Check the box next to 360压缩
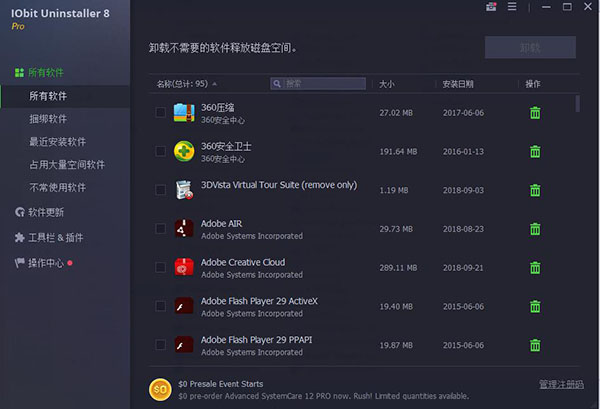The image size is (600, 409). (x=161, y=112)
